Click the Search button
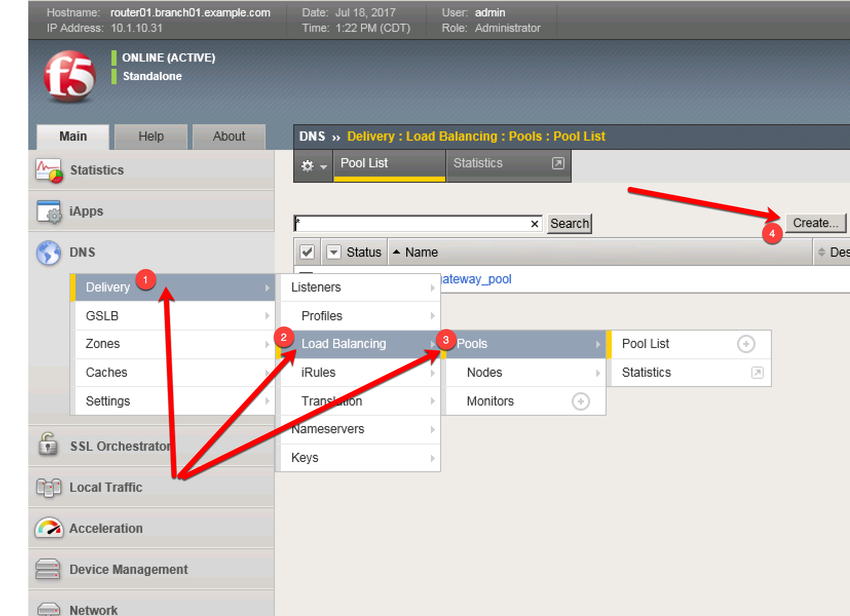The height and width of the screenshot is (616, 850). [570, 224]
